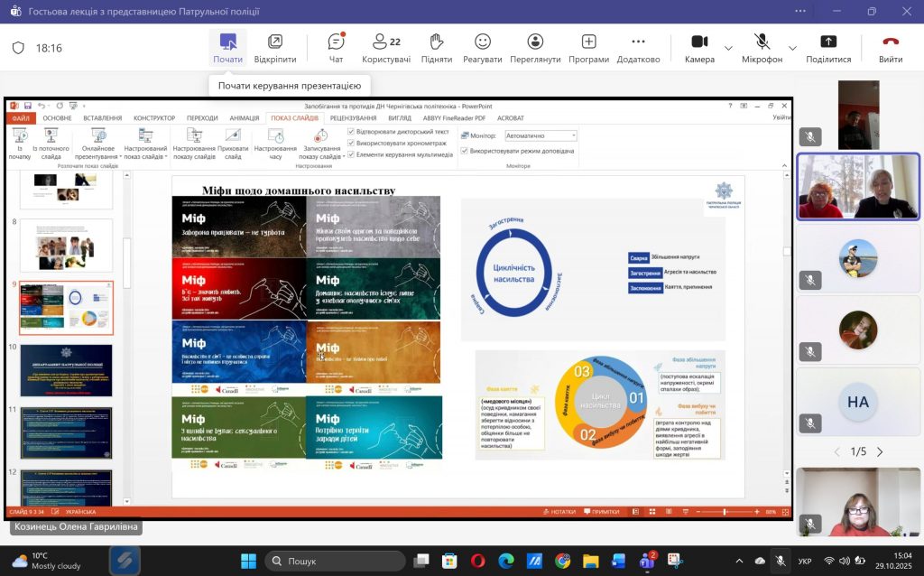Screen dimensions: 924x576
Task: Expand camera options dropdown arrow
Action: [728, 48]
